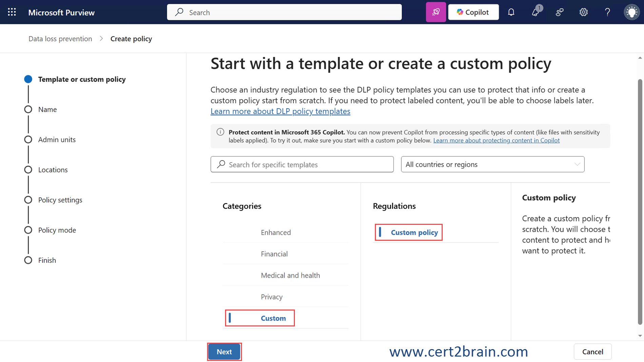
Task: Expand the All countries or regions dropdown
Action: (x=492, y=164)
